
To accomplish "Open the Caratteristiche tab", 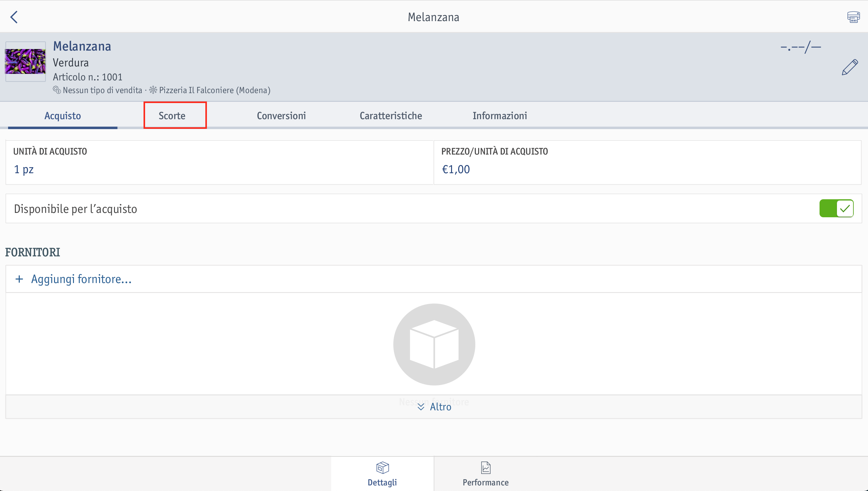I will 391,116.
